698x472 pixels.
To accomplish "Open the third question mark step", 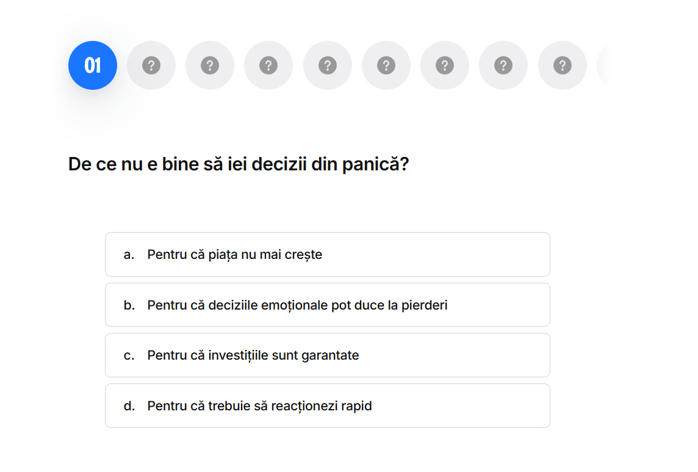I will coord(268,66).
